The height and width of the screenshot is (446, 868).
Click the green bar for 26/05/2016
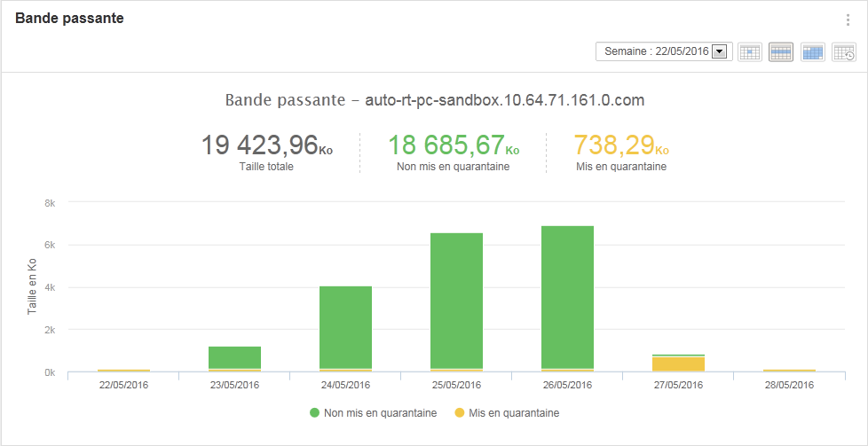pos(567,297)
